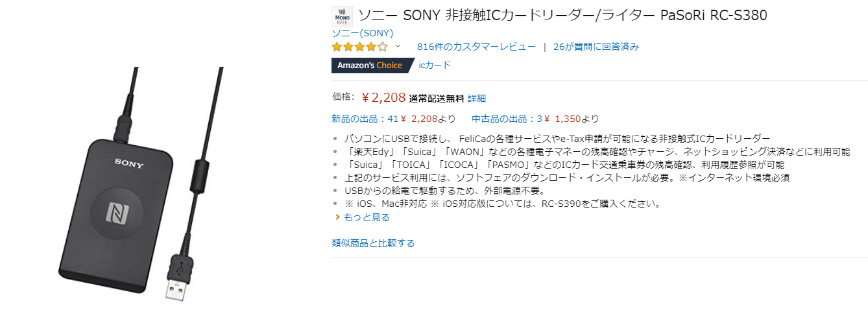868x310 pixels.
Task: Open the ソニー(SONY) brand link
Action: coord(362,33)
